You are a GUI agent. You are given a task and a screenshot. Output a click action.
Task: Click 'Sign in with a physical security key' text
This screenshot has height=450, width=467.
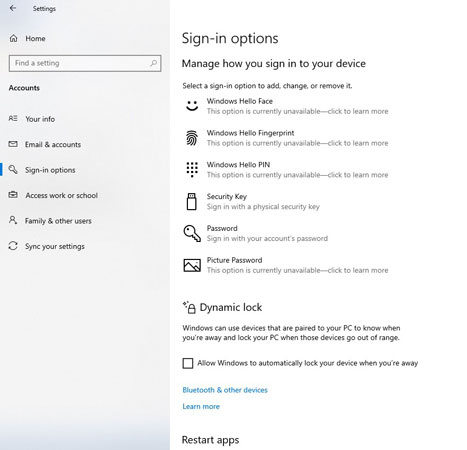click(263, 207)
